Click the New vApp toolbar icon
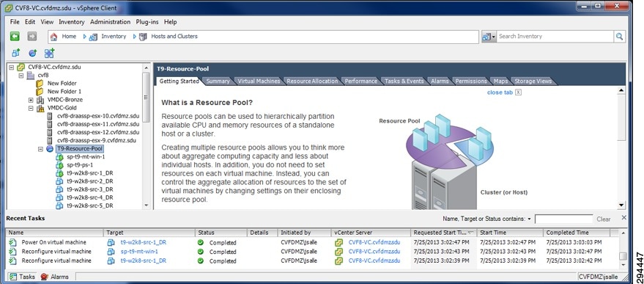The height and width of the screenshot is (284, 644). tap(49, 53)
